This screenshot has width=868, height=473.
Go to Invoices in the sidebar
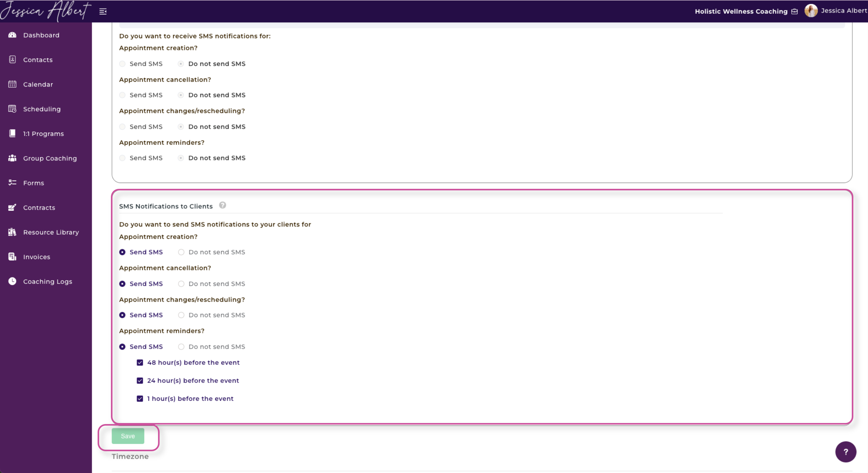click(36, 257)
